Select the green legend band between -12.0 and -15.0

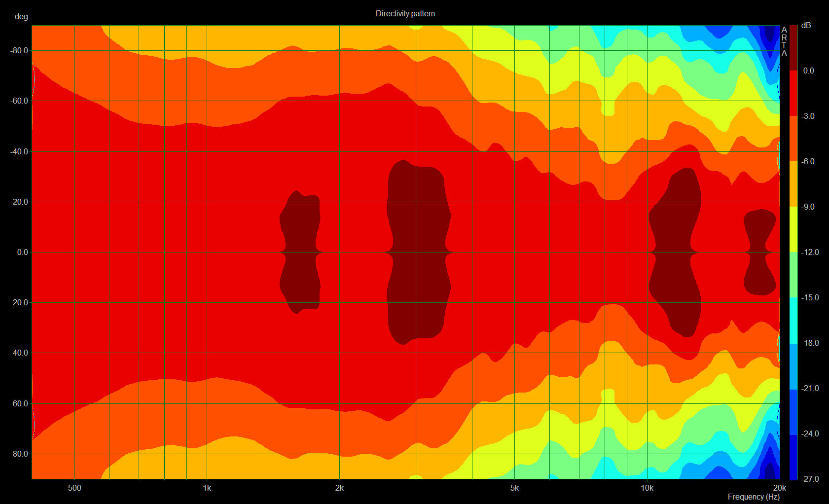[x=793, y=275]
